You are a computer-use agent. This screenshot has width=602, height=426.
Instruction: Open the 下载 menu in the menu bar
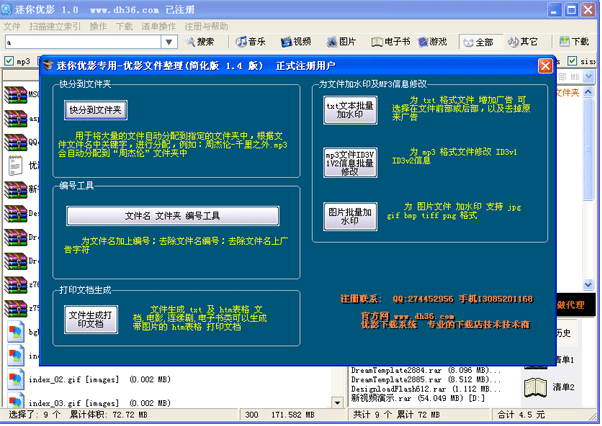click(124, 26)
